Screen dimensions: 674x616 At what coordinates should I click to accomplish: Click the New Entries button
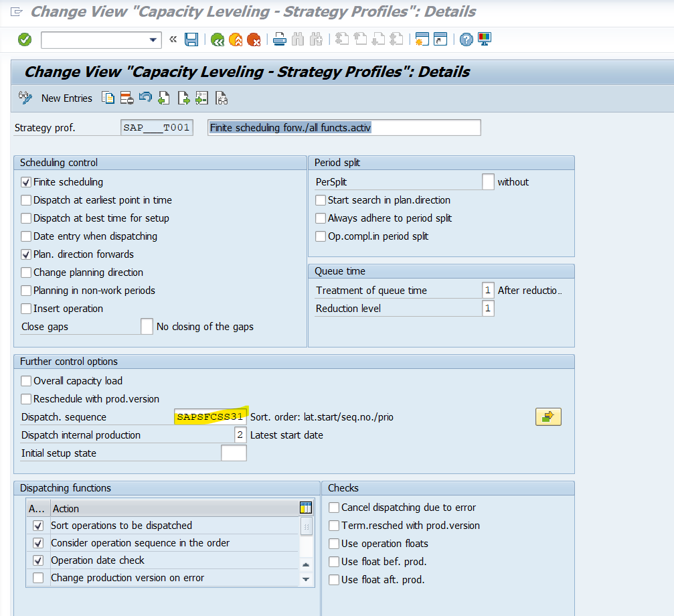click(67, 98)
